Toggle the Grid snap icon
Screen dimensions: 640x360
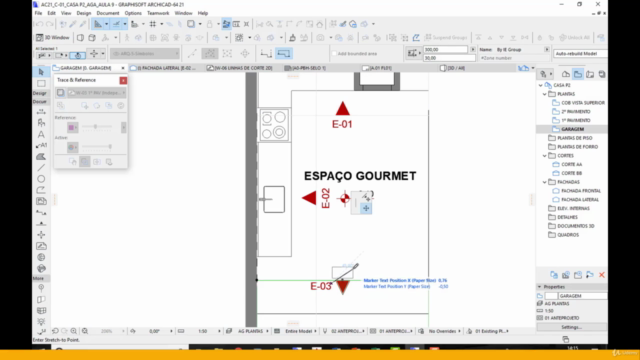[153, 24]
